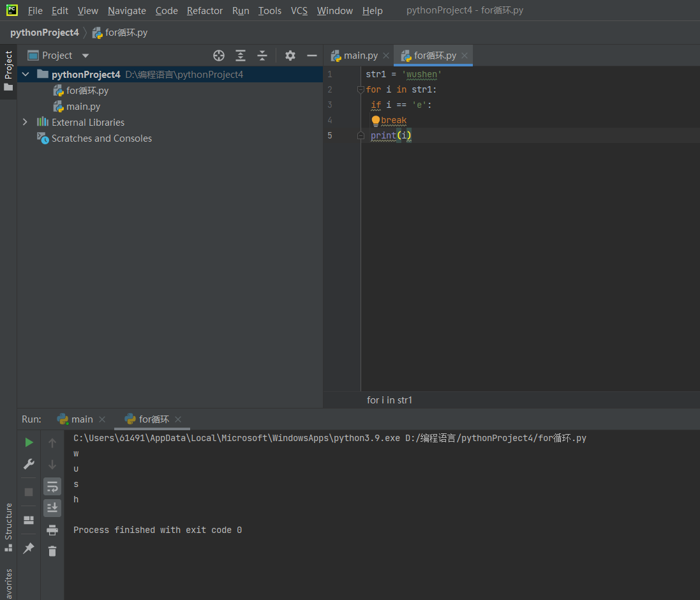Image resolution: width=700 pixels, height=600 pixels.
Task: Toggle the Project tool window sidebar tab
Action: point(8,71)
